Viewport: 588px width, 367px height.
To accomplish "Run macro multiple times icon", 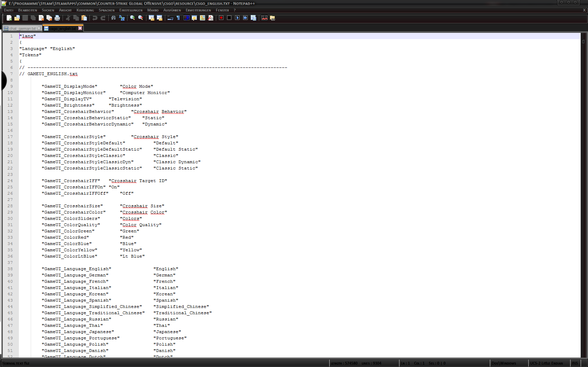I will pyautogui.click(x=245, y=18).
